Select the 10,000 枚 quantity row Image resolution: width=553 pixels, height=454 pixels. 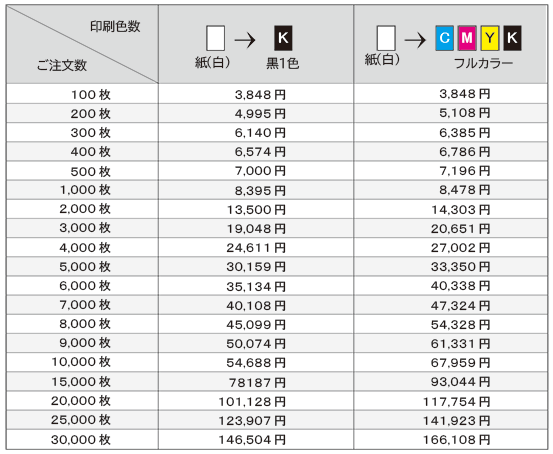[81, 362]
